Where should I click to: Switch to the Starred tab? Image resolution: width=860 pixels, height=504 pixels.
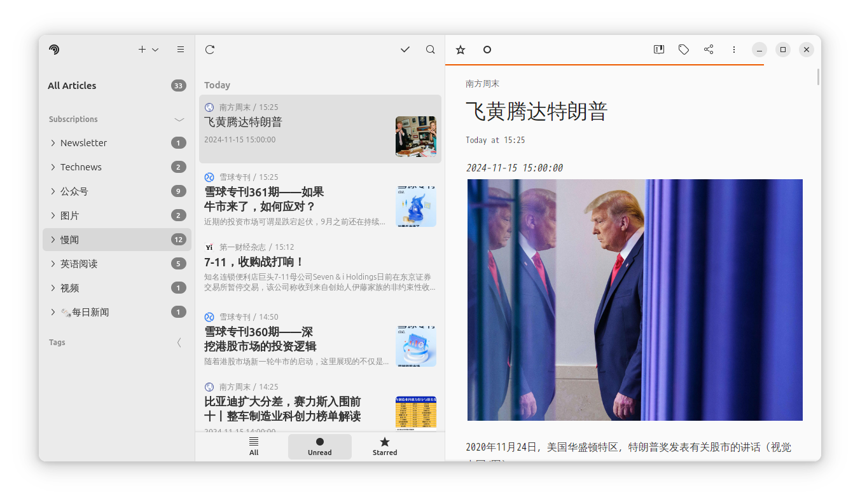[x=385, y=446]
